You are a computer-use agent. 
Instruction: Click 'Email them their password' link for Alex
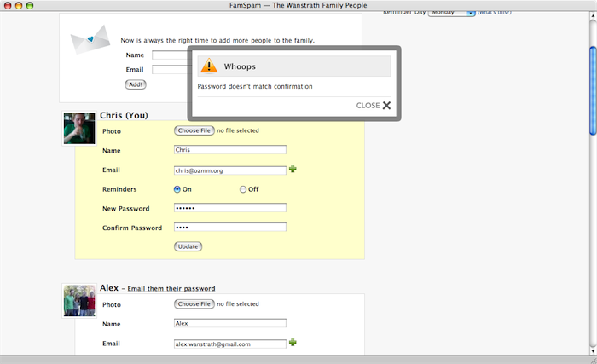(x=171, y=289)
